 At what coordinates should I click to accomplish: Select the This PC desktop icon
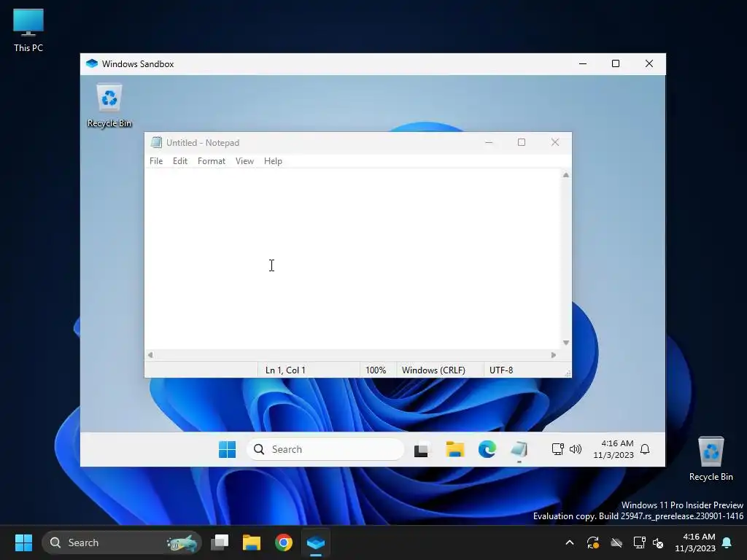coord(28,31)
